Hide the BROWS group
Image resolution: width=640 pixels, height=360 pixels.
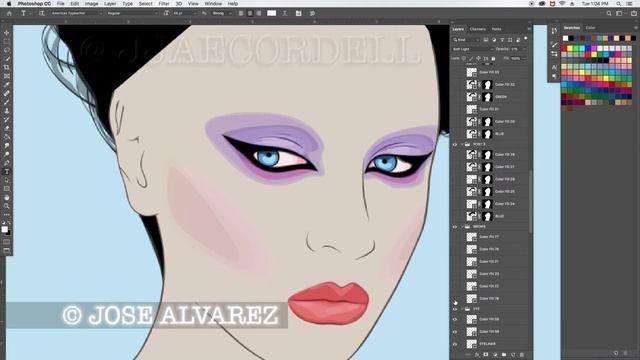(x=455, y=227)
